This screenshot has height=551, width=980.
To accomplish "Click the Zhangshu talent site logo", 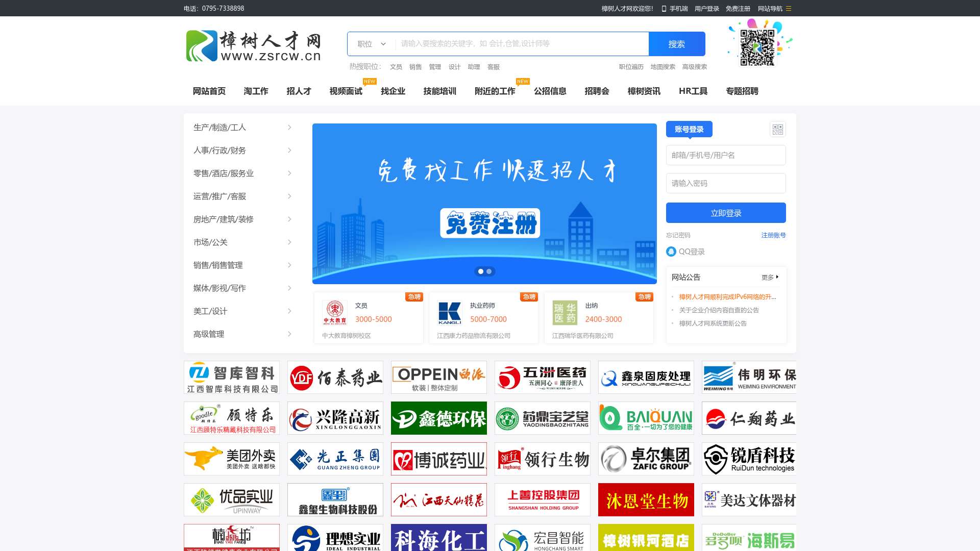I will tap(254, 46).
